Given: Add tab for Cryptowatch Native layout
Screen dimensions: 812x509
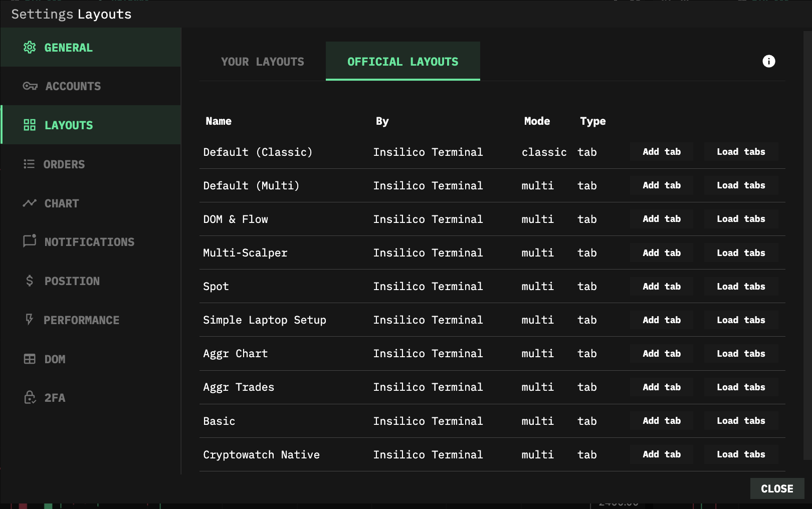Looking at the screenshot, I should pos(661,454).
